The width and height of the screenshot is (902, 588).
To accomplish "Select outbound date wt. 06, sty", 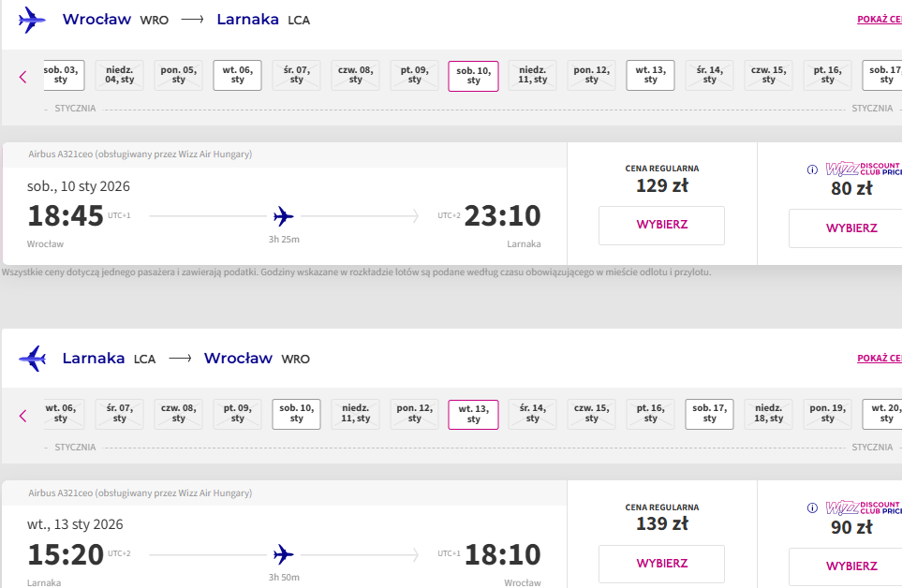I will click(238, 75).
